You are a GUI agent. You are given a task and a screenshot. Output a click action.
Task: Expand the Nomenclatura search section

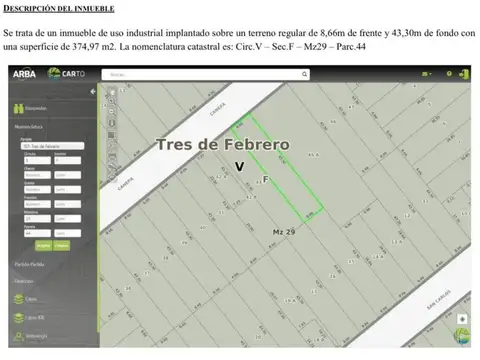click(29, 127)
